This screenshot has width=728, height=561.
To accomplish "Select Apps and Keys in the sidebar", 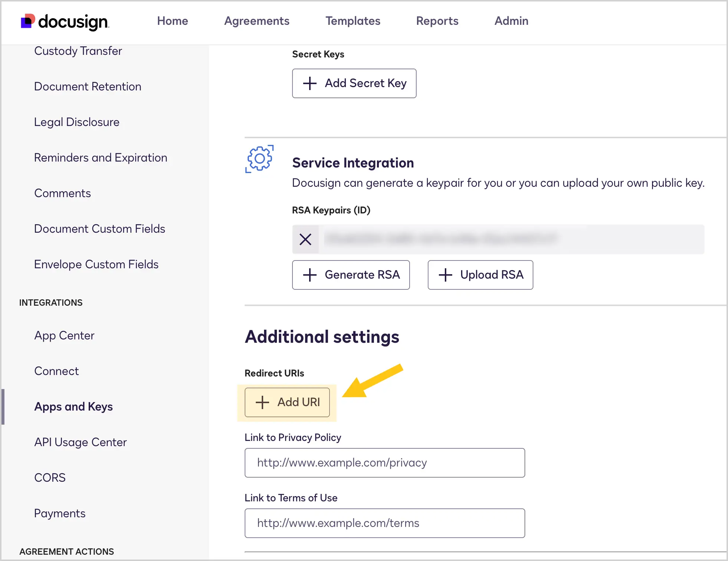I will (74, 407).
